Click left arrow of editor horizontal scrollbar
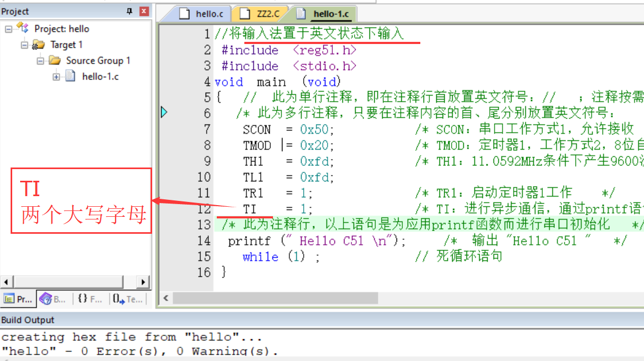This screenshot has width=644, height=361. coord(166,298)
